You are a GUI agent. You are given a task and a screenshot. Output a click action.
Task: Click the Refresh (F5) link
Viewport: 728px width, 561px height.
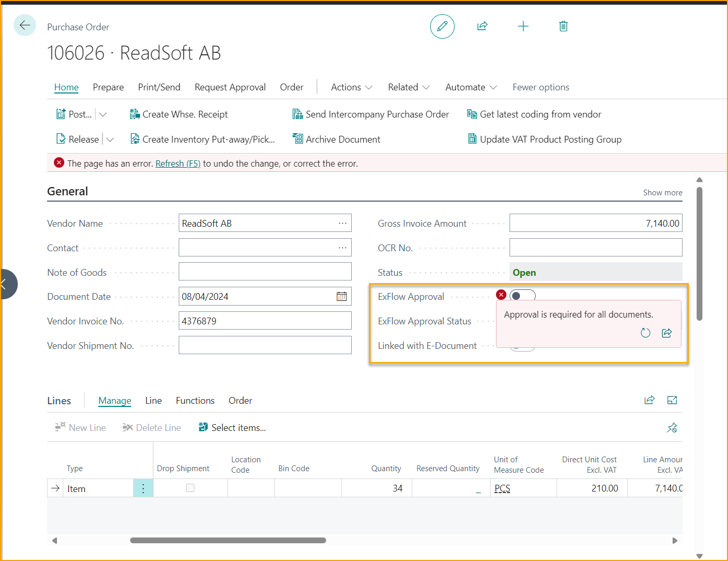coord(178,163)
